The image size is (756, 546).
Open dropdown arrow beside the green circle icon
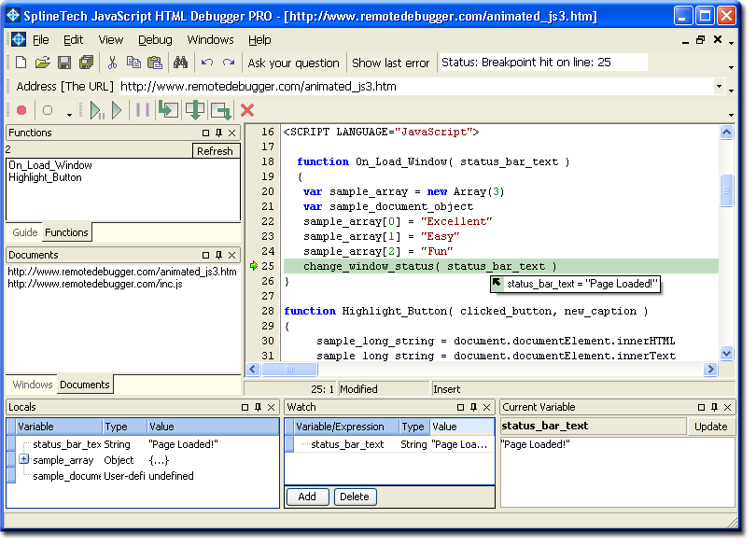[x=69, y=114]
